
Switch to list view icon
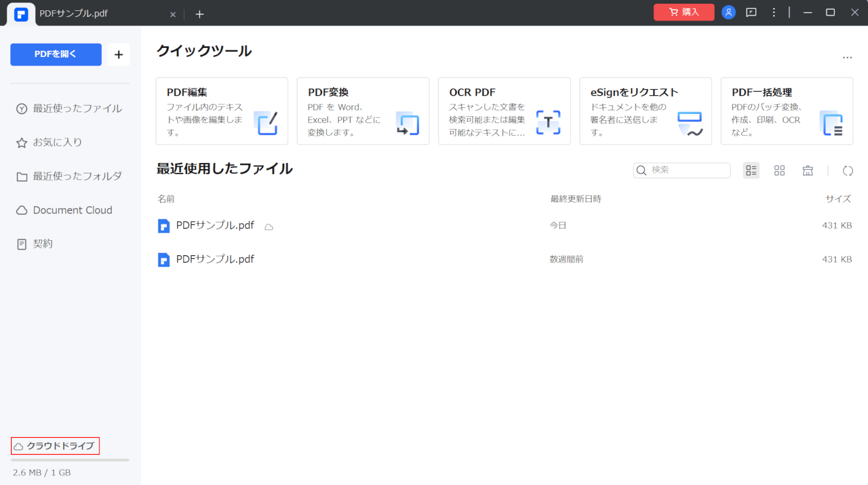click(x=751, y=170)
